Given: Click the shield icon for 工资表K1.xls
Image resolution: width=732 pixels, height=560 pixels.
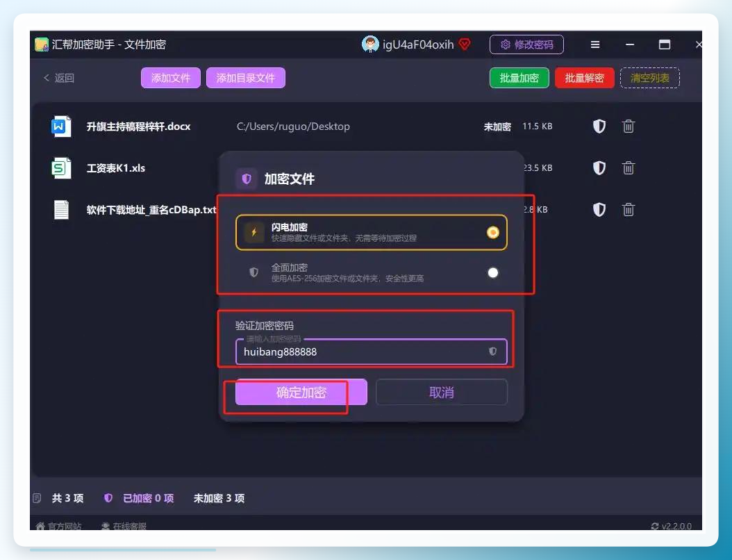Looking at the screenshot, I should pos(599,167).
